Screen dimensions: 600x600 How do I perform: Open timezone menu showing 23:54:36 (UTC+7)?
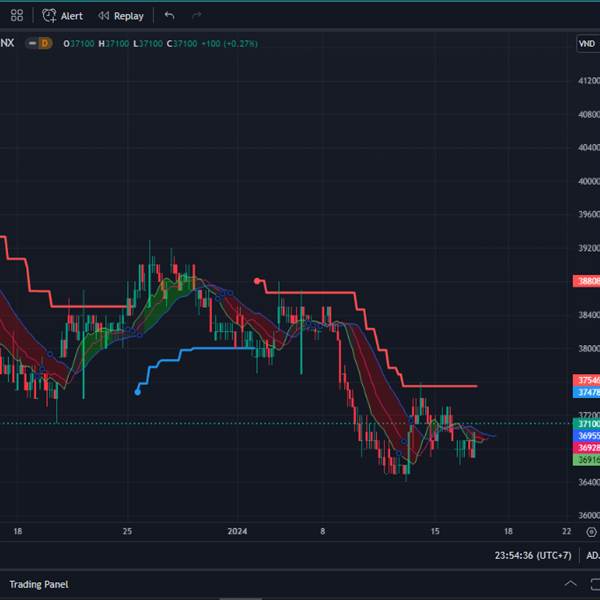(533, 555)
